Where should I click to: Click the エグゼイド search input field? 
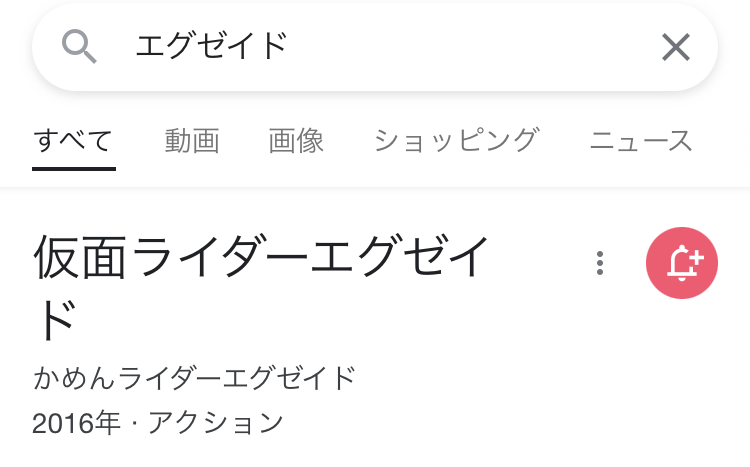[212, 46]
